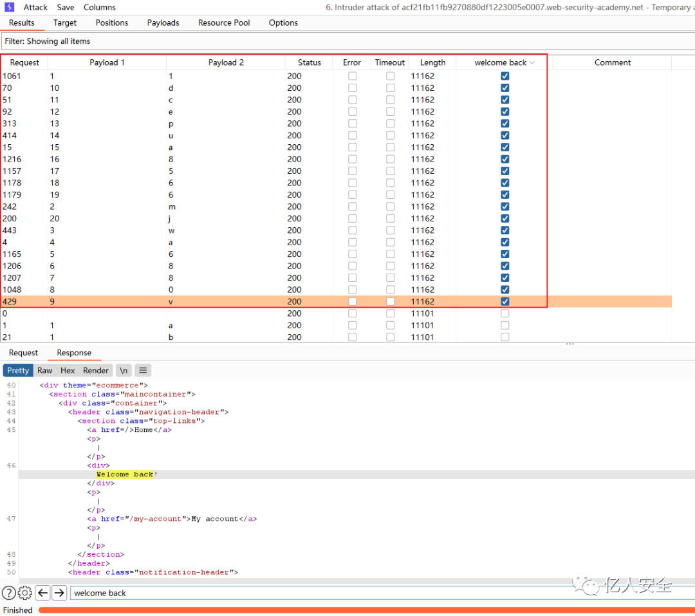
Task: Sort by welcome back column arrow
Action: [x=532, y=62]
